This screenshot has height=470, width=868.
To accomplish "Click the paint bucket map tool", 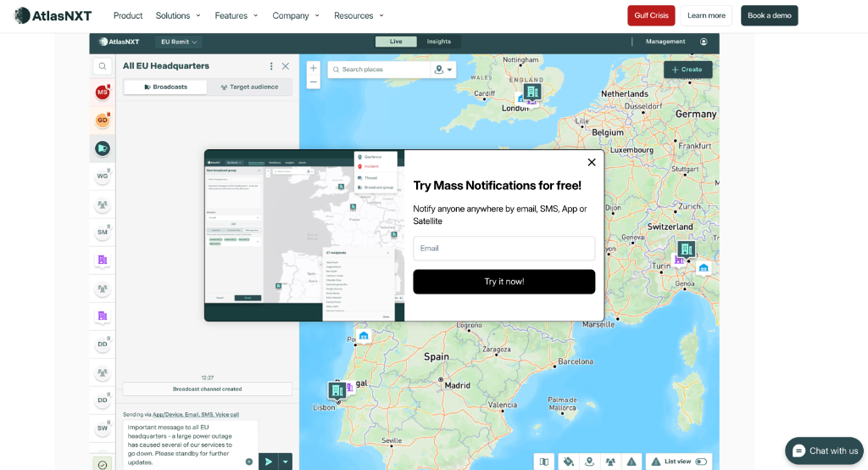I will pos(568,462).
